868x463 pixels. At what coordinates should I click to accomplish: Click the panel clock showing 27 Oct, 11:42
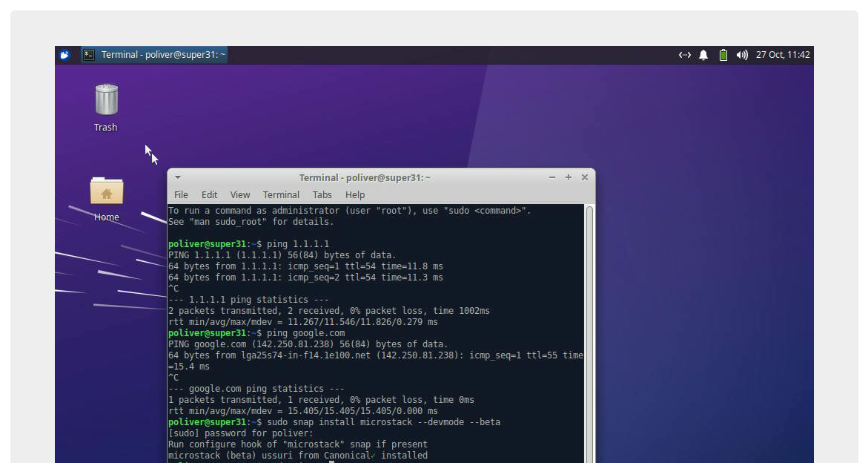click(783, 55)
